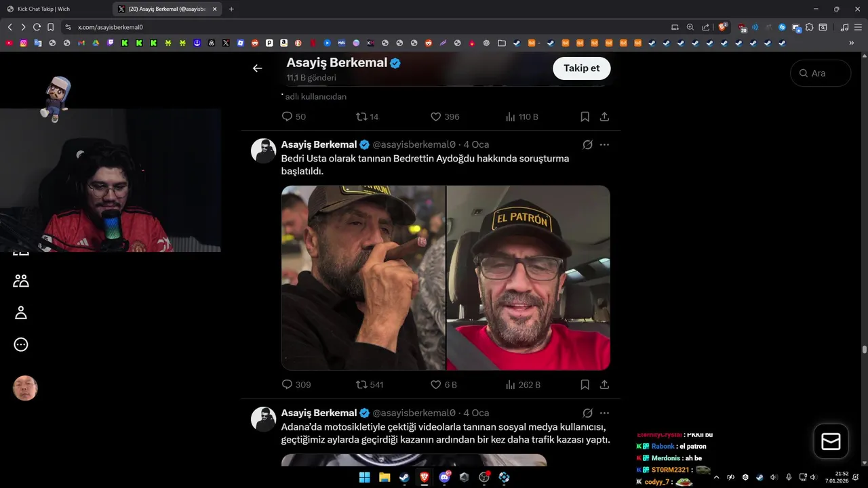Reload the current page
Screen dimensions: 868x488
click(37, 27)
